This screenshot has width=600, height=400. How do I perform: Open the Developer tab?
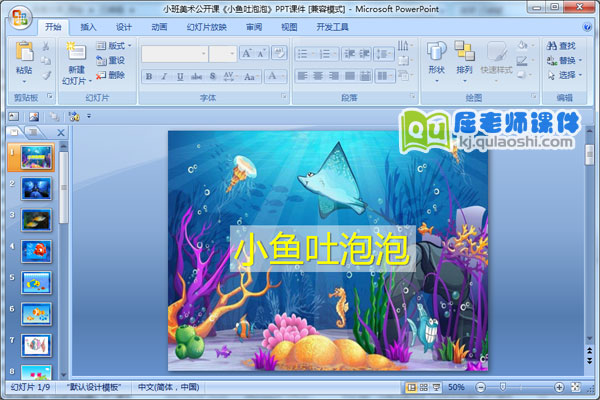point(332,27)
